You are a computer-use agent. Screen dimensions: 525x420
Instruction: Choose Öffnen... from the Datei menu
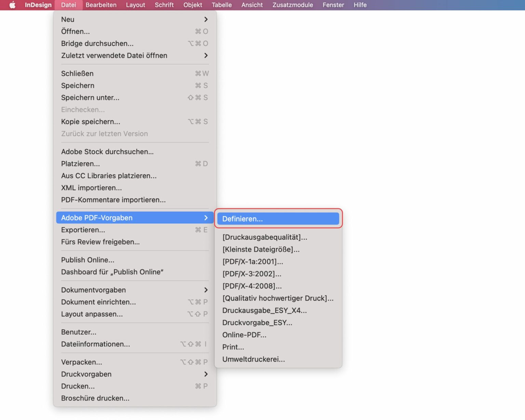tap(135, 31)
